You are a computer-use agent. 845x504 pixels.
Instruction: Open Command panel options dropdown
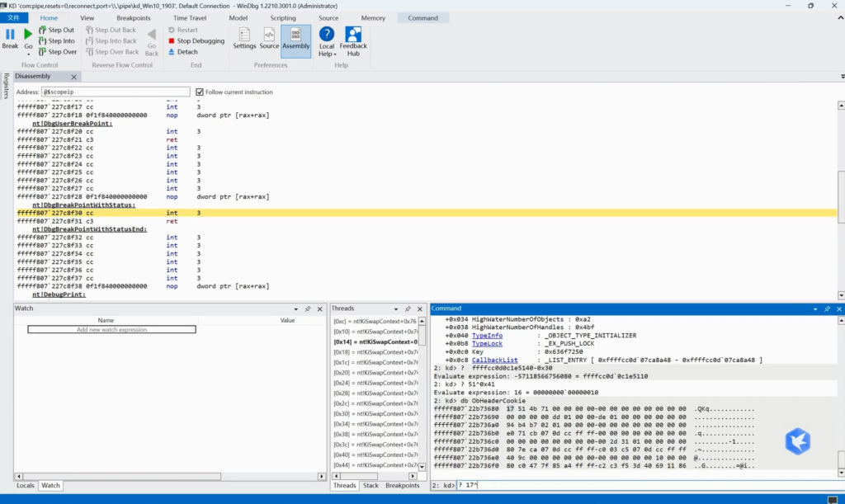(x=815, y=309)
